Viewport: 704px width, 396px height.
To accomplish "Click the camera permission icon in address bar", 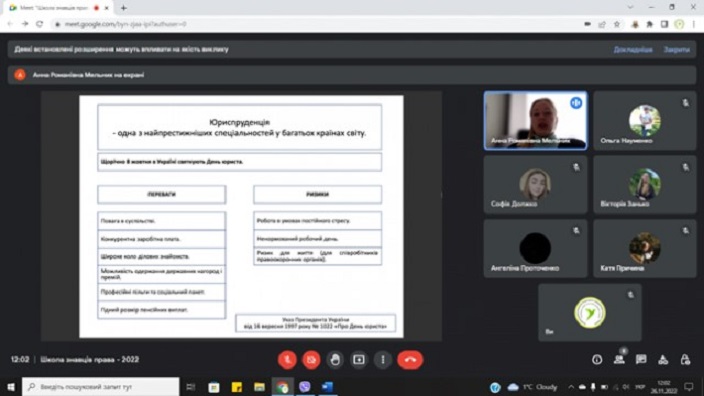I will pos(587,24).
